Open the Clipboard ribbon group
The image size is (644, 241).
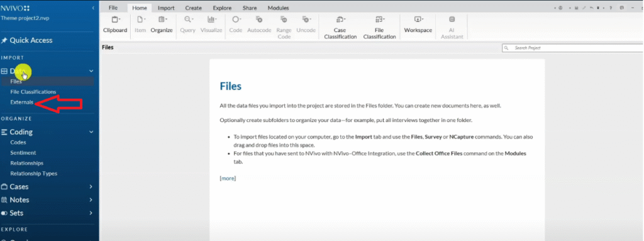115,25
